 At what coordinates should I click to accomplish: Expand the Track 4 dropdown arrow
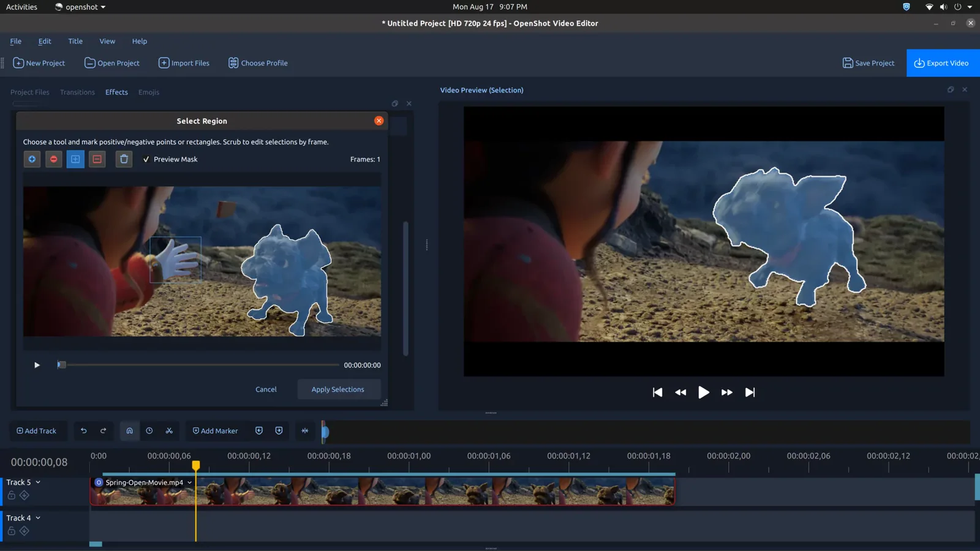pyautogui.click(x=38, y=518)
